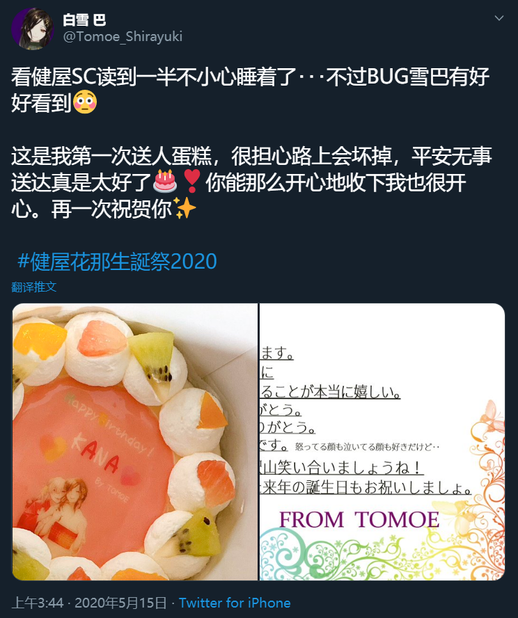Expand the tweet options chevron menu
Screen dimensions: 518x618
[499, 18]
